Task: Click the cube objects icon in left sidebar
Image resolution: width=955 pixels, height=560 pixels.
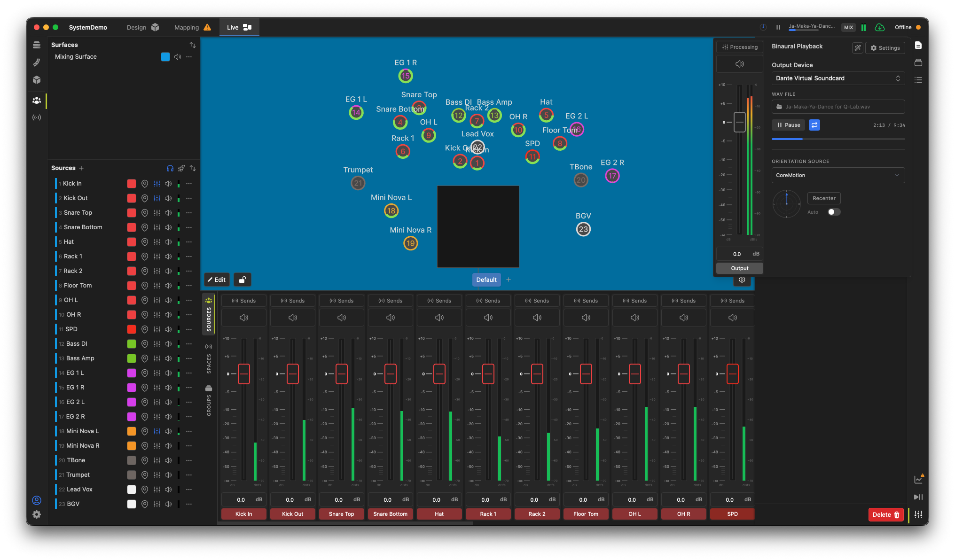Action: tap(37, 80)
